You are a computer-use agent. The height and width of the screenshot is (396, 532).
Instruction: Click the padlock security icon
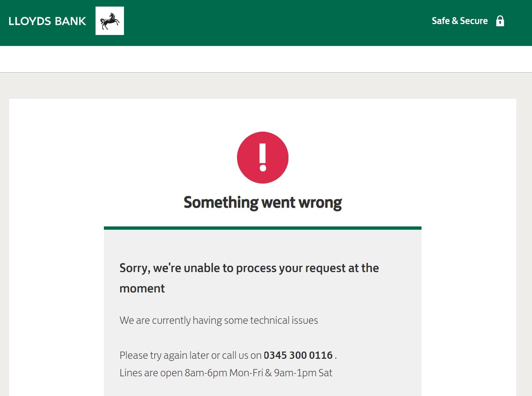500,21
